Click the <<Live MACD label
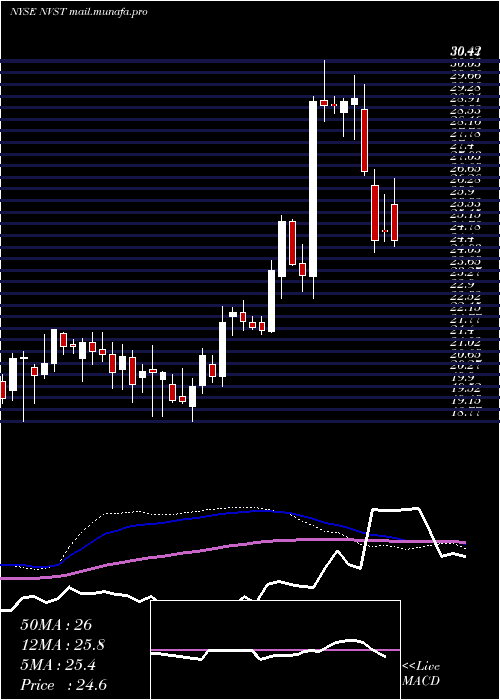 [421, 673]
